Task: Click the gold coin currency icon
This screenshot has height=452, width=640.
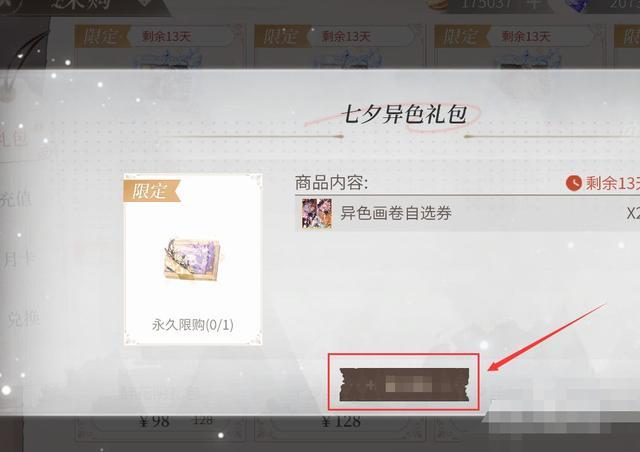Action: tap(438, 5)
